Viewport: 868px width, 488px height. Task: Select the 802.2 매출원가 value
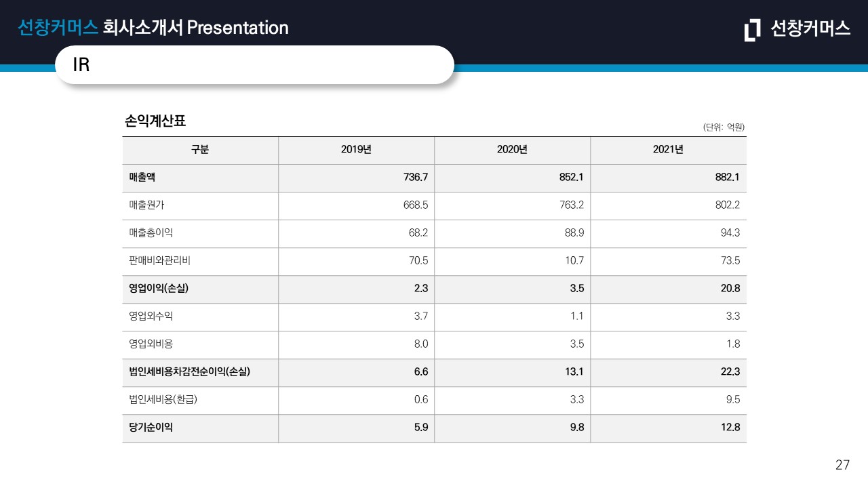click(728, 205)
